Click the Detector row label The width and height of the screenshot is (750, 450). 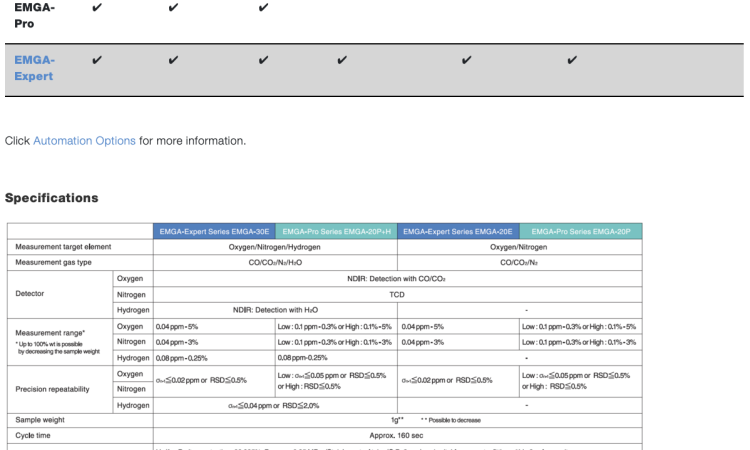(30, 294)
